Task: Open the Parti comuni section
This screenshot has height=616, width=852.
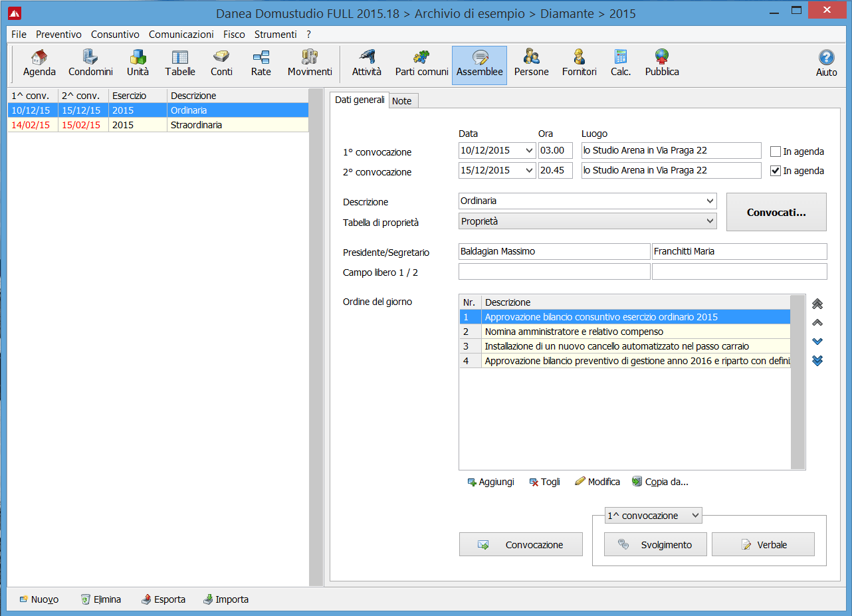Action: coord(421,64)
